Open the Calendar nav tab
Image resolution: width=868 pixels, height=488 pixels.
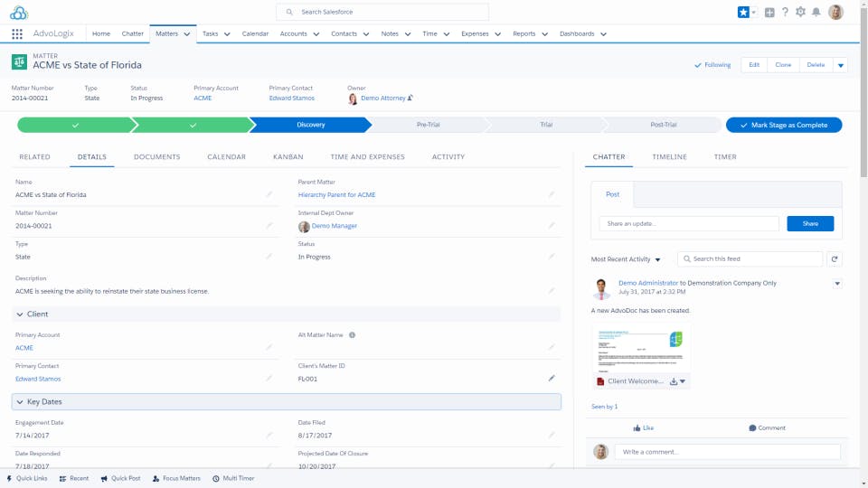click(x=255, y=33)
